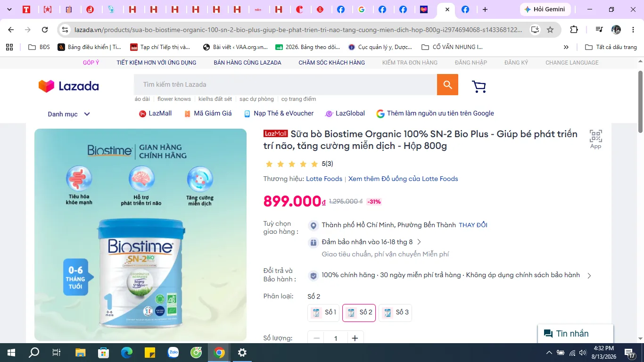Expand the Danh mục category dropdown
Screen dimensions: 644x362
point(69,114)
